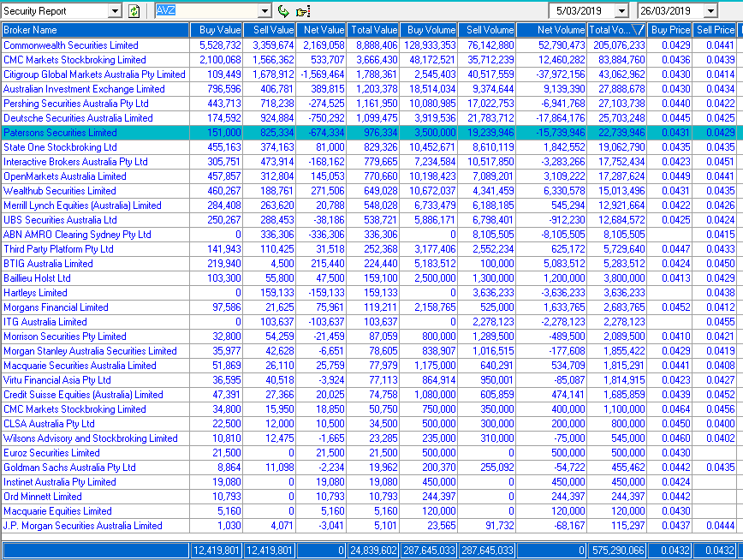Screen dimensions: 743x560
Task: Select Virtu Financial Asia Pty Ltd
Action: point(56,380)
